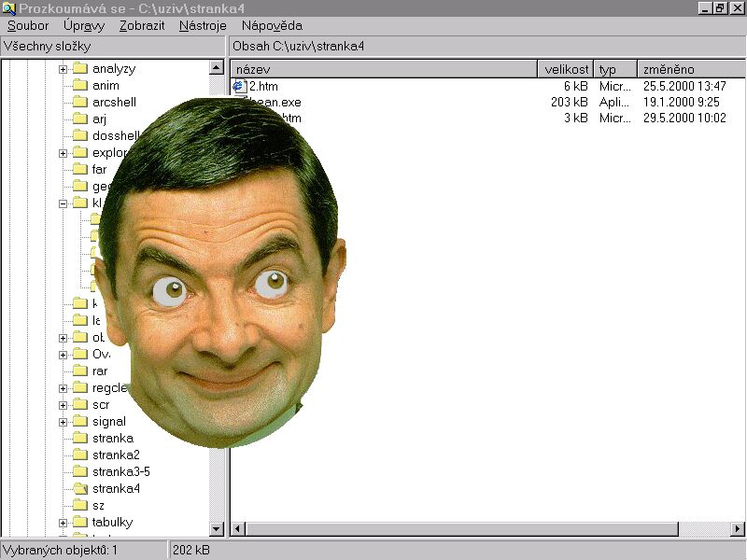Click the stranka2 folder icon
This screenshot has height=560, width=747.
click(79, 455)
